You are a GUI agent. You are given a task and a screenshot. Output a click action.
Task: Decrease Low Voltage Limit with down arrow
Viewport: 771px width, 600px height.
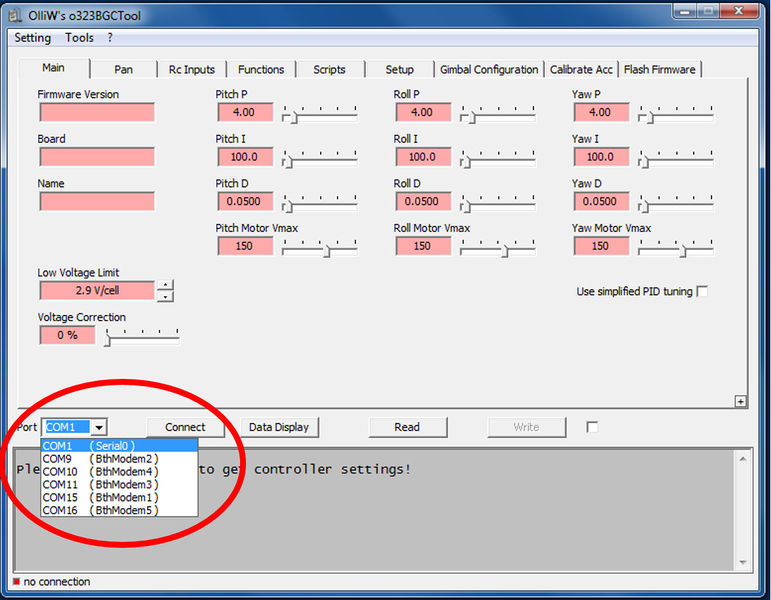point(166,296)
